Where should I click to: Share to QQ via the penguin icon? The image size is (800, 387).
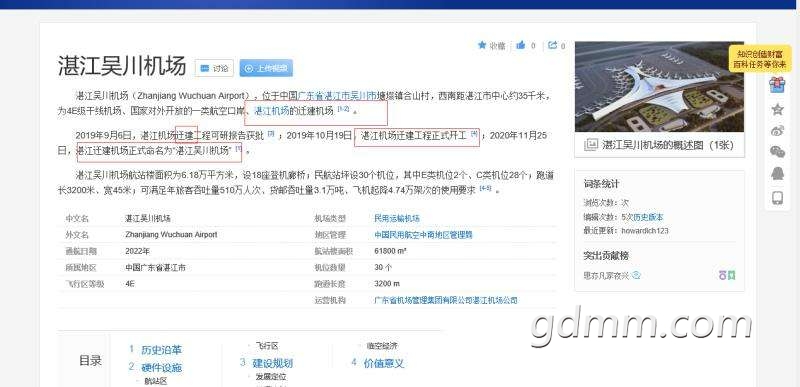click(777, 174)
